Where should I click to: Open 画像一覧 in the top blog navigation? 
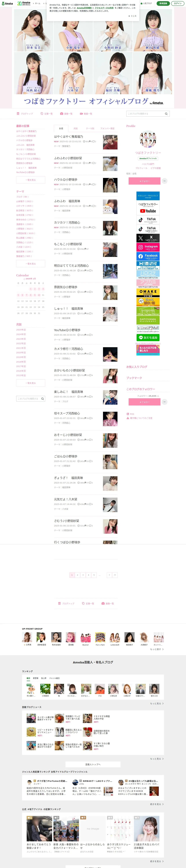66,114
